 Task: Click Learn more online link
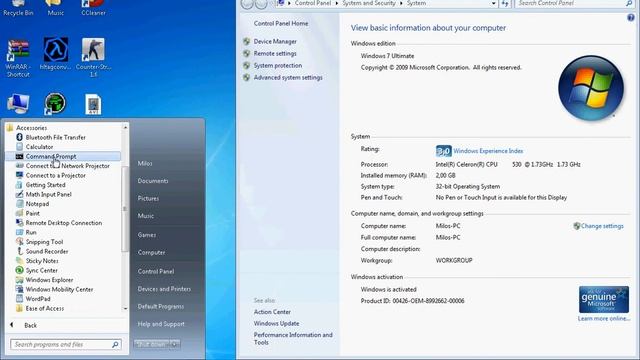click(x=604, y=318)
